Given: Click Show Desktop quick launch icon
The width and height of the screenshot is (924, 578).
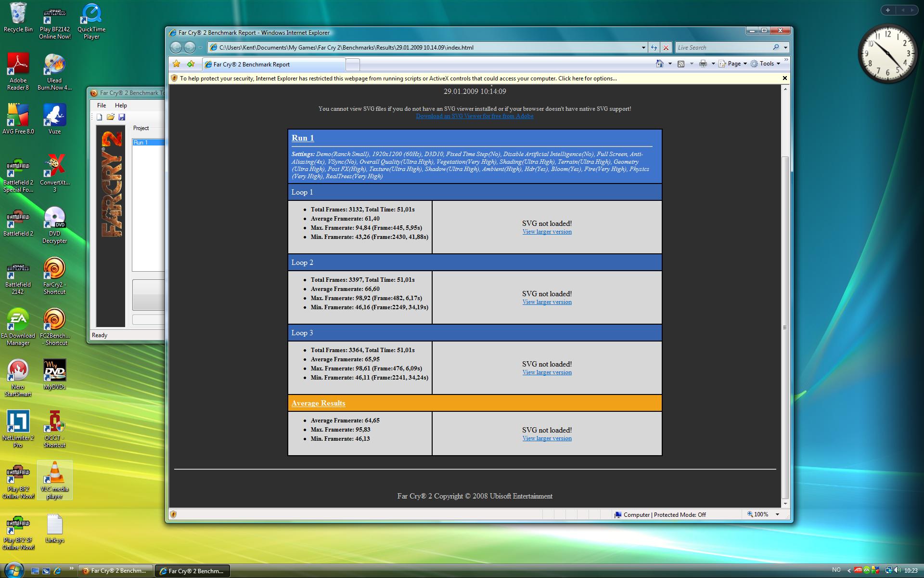Looking at the screenshot, I should click(35, 571).
